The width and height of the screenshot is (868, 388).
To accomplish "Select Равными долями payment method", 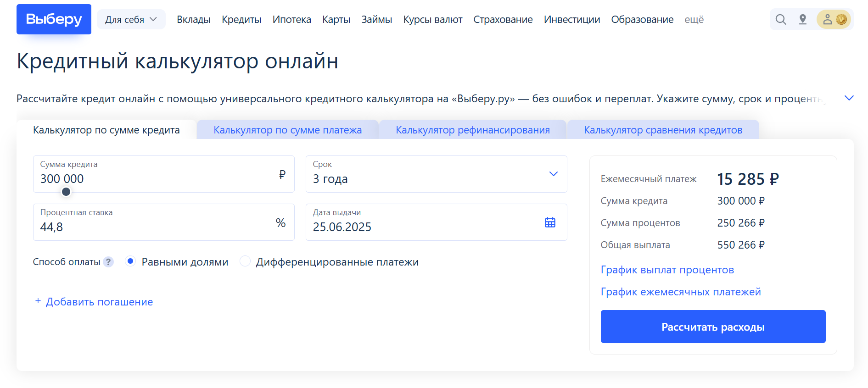I will pos(131,261).
